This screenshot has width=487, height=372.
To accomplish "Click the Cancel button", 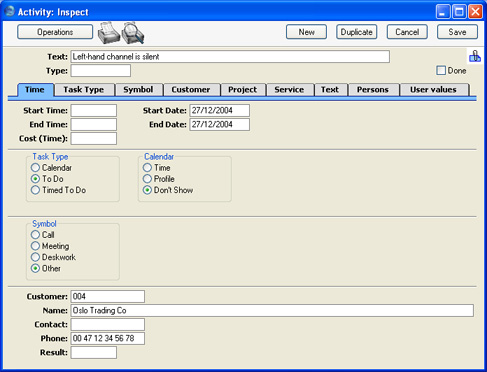I will (x=407, y=32).
